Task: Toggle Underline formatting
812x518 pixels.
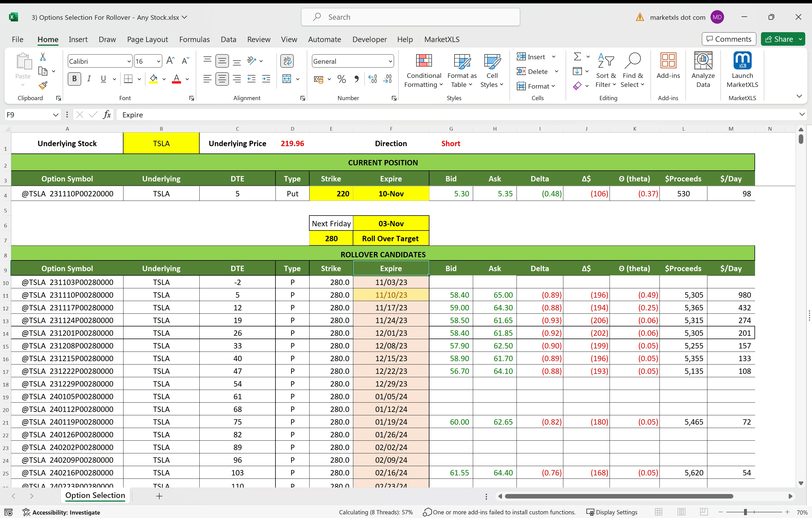Action: click(x=103, y=79)
